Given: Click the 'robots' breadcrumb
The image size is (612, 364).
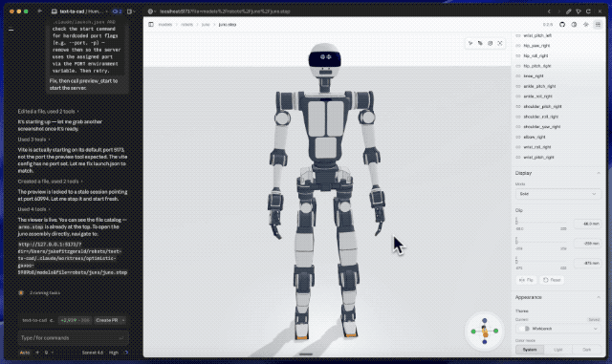Looking at the screenshot, I should coord(187,25).
